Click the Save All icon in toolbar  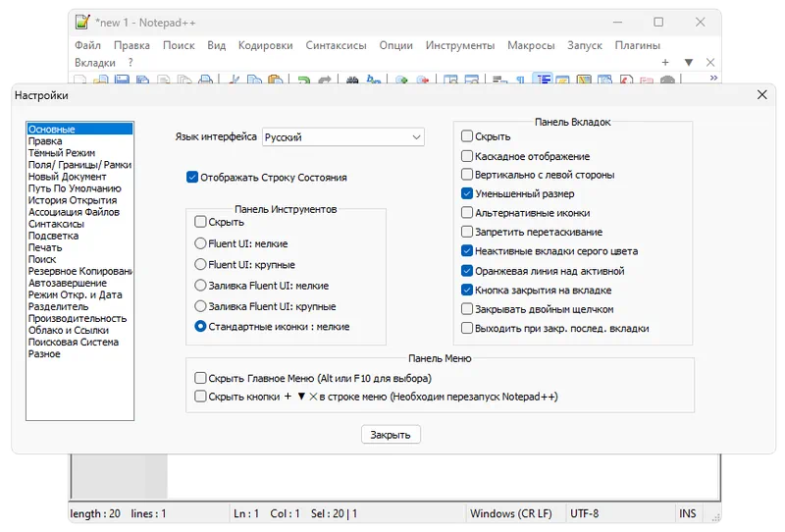coord(142,80)
